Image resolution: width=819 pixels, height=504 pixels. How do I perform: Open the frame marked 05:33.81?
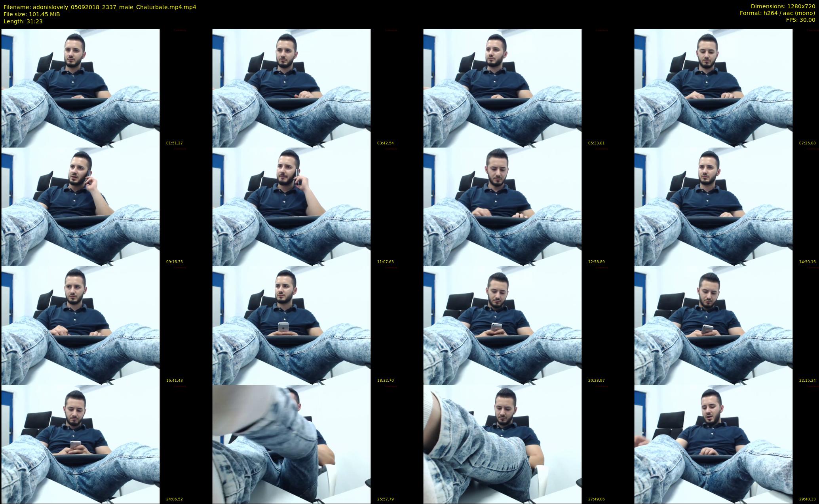pyautogui.click(x=502, y=88)
